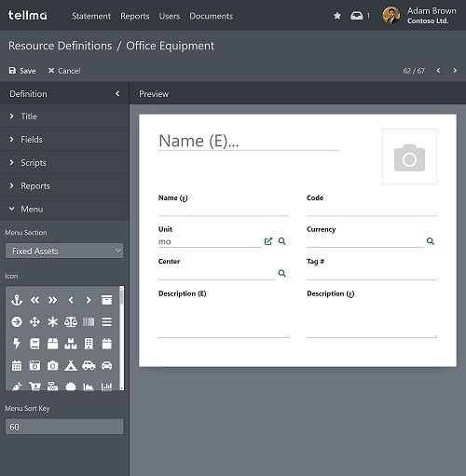466x476 pixels.
Task: Pick the camera icon in icon grid
Action: click(52, 366)
